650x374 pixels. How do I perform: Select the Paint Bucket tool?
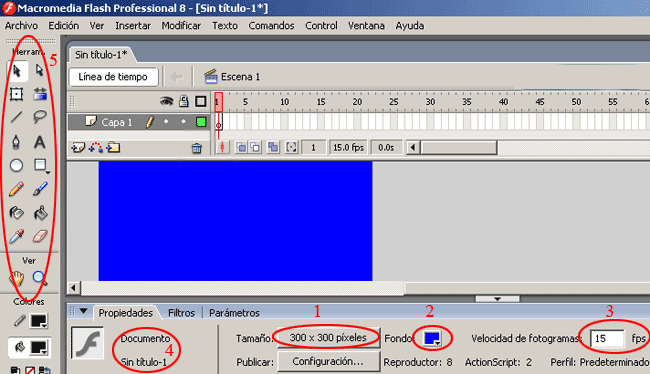tap(40, 213)
